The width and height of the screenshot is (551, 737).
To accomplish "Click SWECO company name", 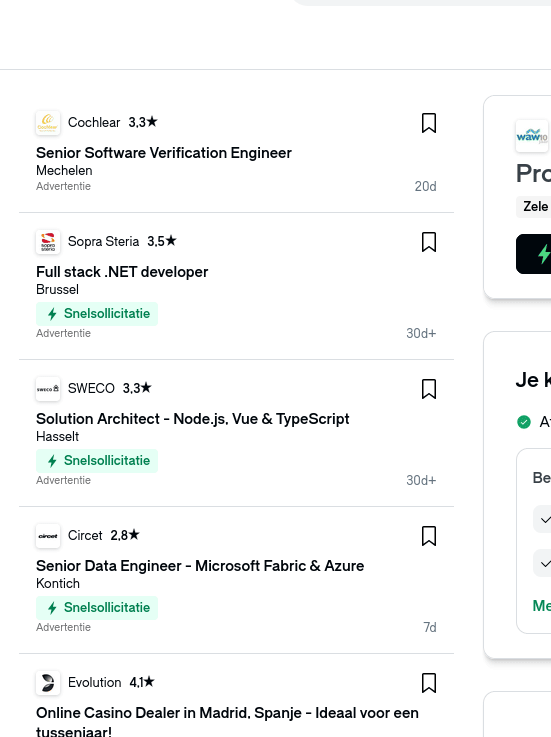I will (x=91, y=389).
